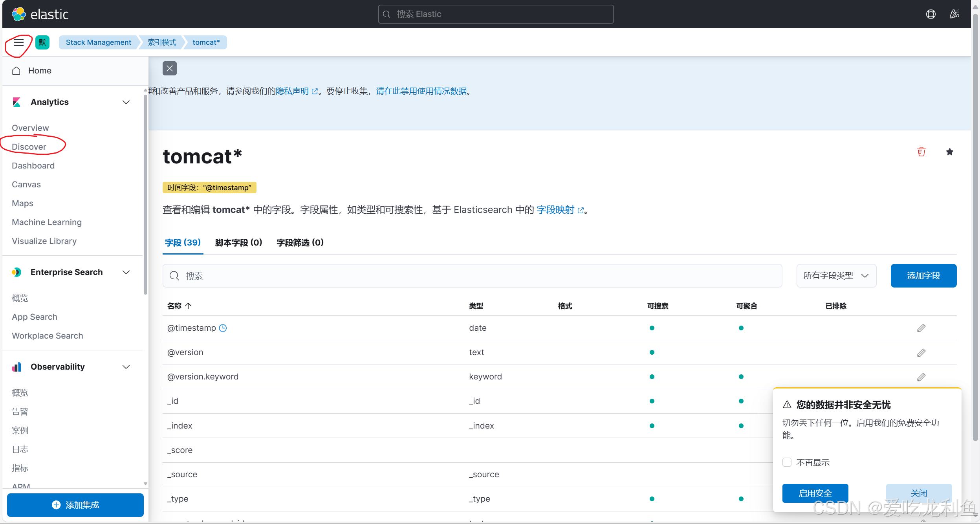
Task: Click the 索引模式 breadcrumb
Action: [162, 42]
